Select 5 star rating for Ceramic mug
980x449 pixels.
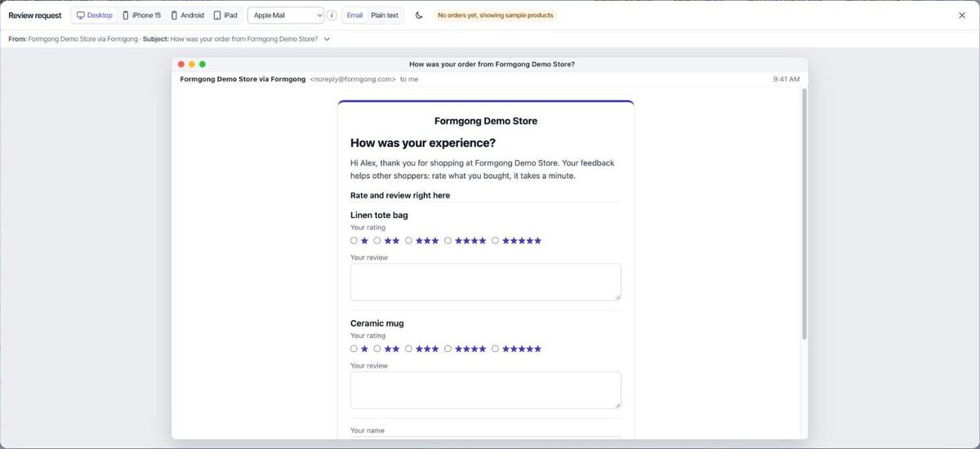point(495,349)
